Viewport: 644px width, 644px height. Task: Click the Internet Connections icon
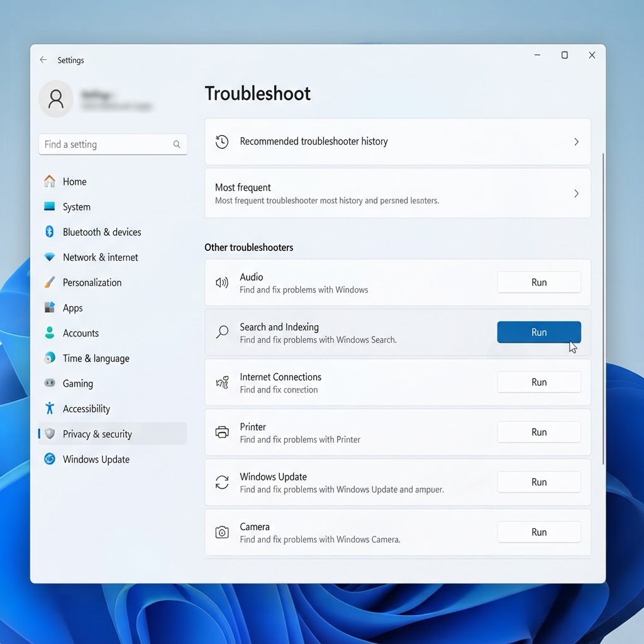tap(222, 382)
